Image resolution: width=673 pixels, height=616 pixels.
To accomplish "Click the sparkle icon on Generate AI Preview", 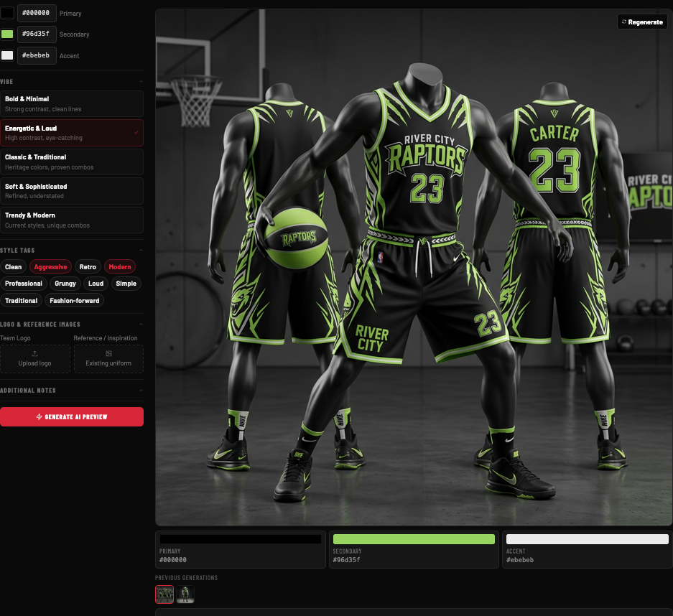I will pyautogui.click(x=39, y=416).
